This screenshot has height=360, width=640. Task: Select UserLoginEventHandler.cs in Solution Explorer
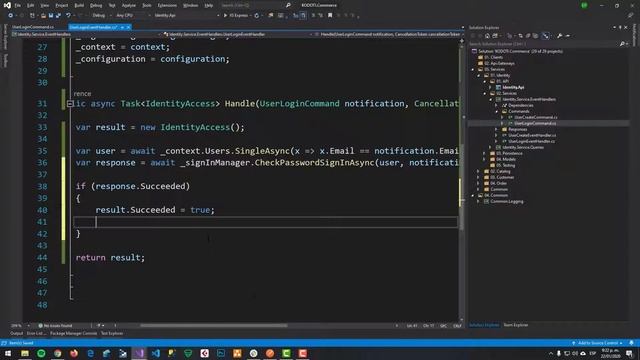(x=531, y=141)
